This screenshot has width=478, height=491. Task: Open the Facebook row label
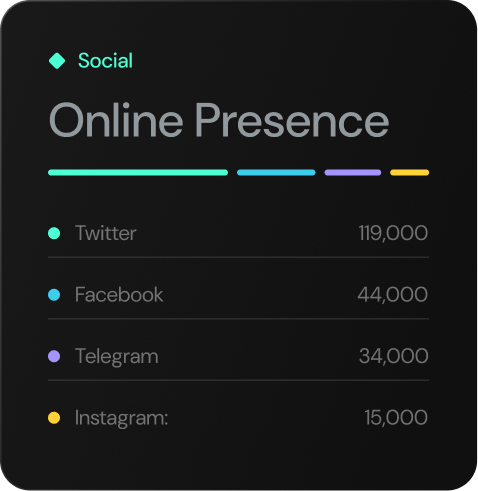(119, 295)
